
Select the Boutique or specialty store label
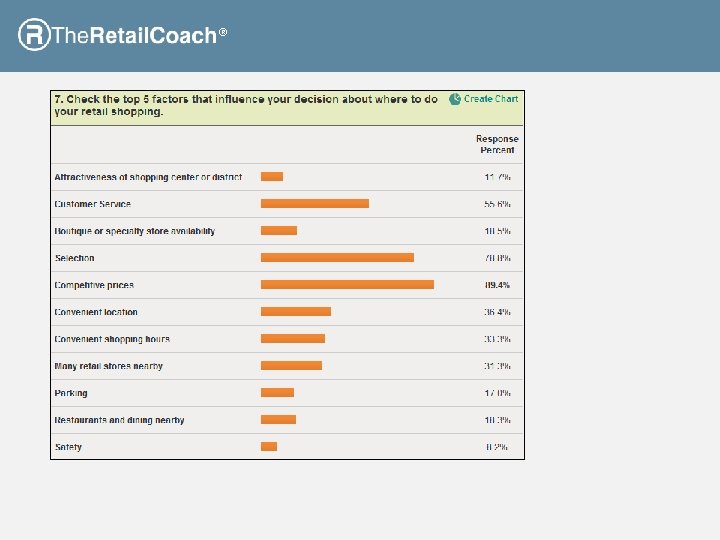coord(134,231)
